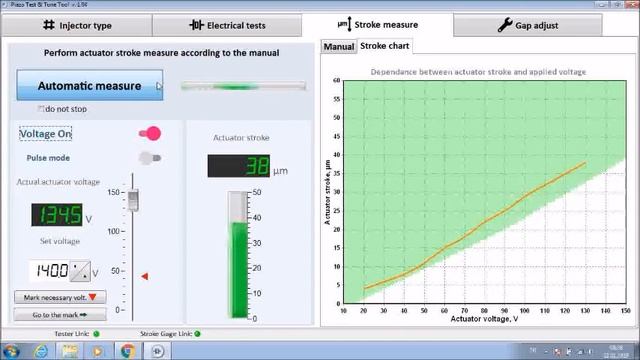Click the actuator stroke green level gauge
The height and width of the screenshot is (360, 640).
(240, 254)
